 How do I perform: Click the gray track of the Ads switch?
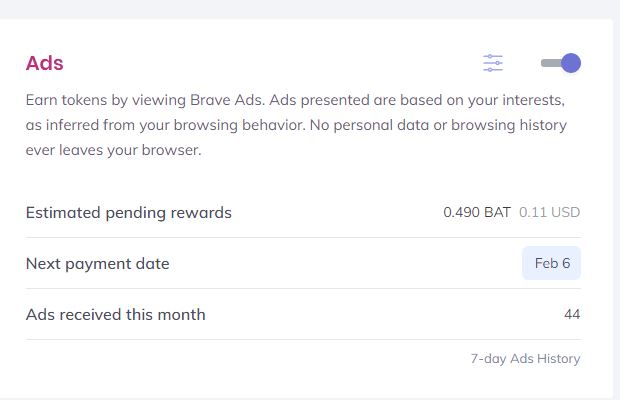point(548,63)
